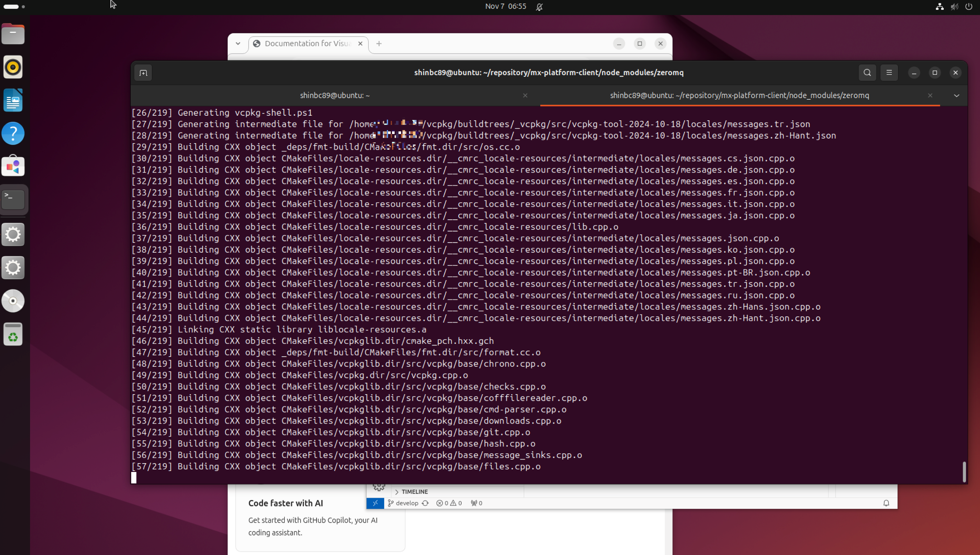Open browser tab search chevron
The width and height of the screenshot is (980, 555).
click(x=238, y=43)
